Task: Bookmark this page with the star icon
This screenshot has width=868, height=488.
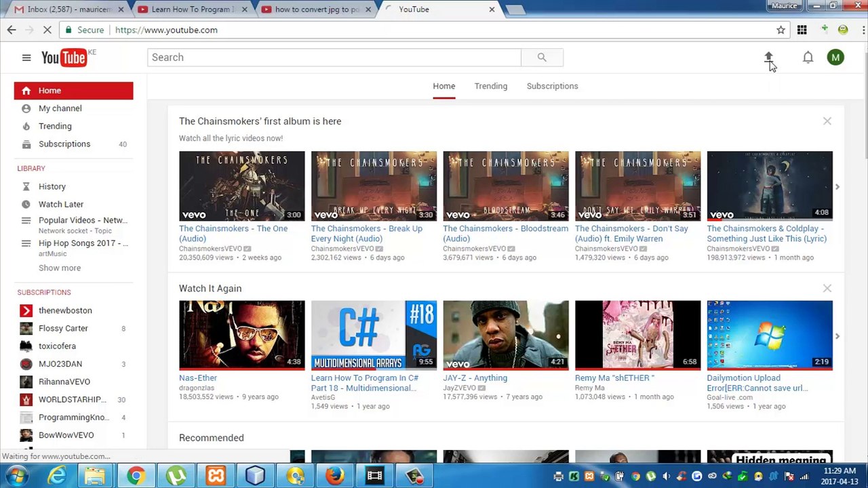Action: (781, 30)
